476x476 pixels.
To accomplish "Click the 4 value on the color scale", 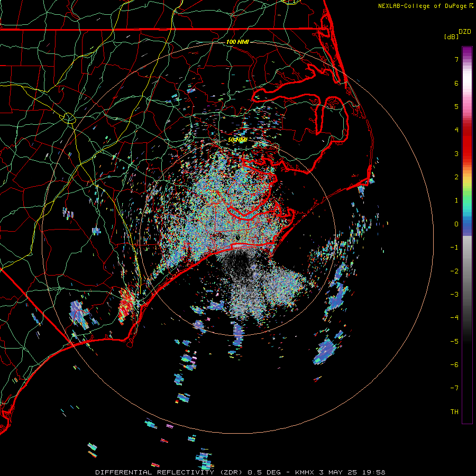I will 456,130.
